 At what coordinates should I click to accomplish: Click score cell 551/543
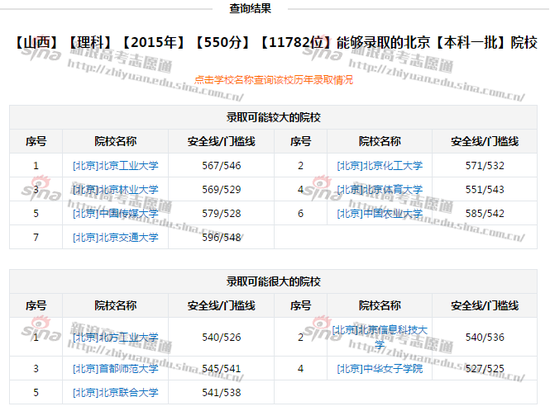click(485, 190)
